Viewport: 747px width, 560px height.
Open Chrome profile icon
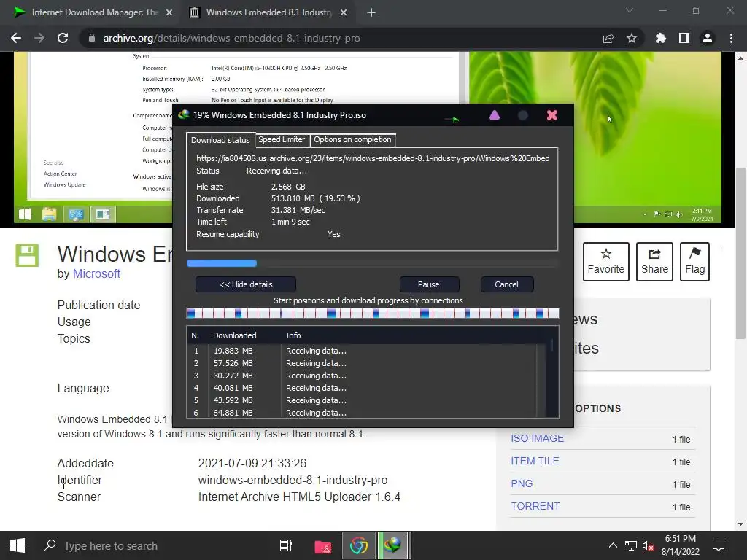708,38
